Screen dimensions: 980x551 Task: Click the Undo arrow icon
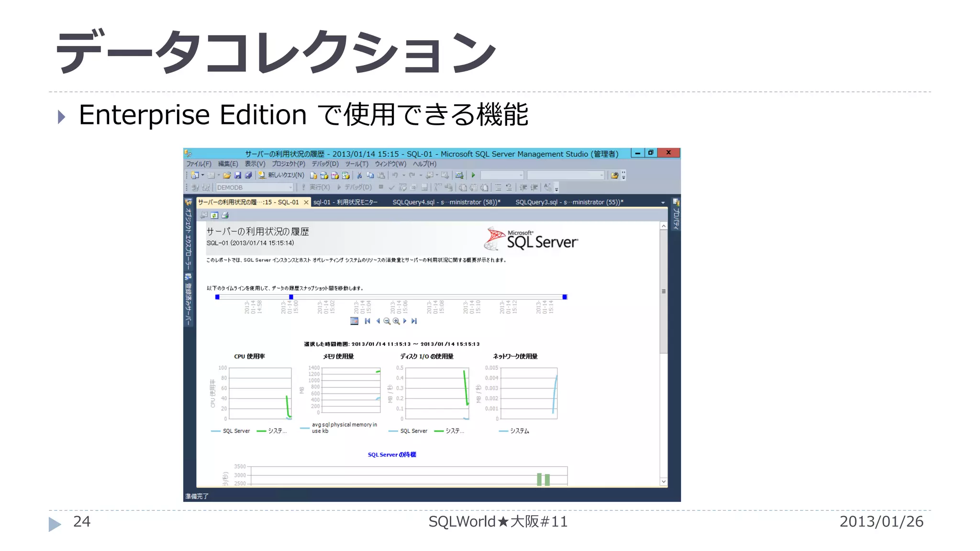point(395,176)
